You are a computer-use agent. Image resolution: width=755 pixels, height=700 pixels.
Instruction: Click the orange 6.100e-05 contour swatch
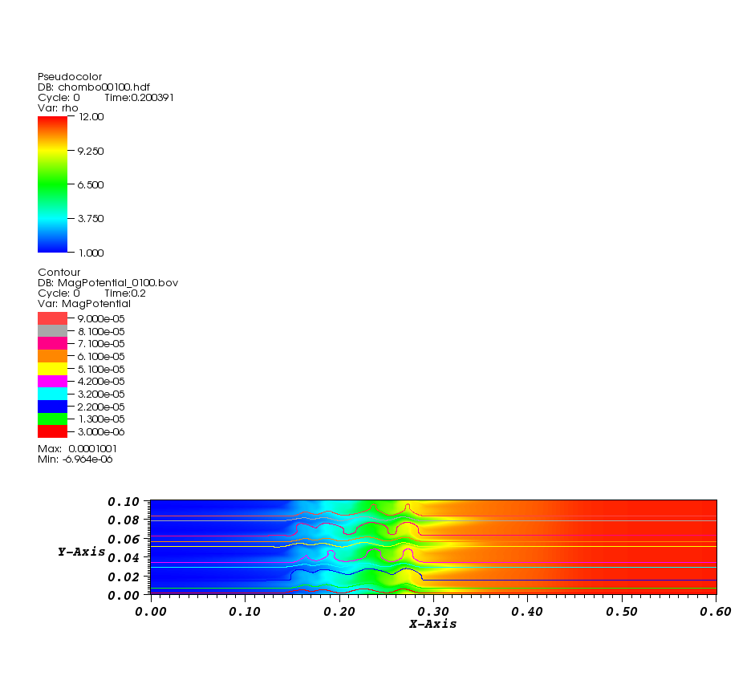pos(52,356)
